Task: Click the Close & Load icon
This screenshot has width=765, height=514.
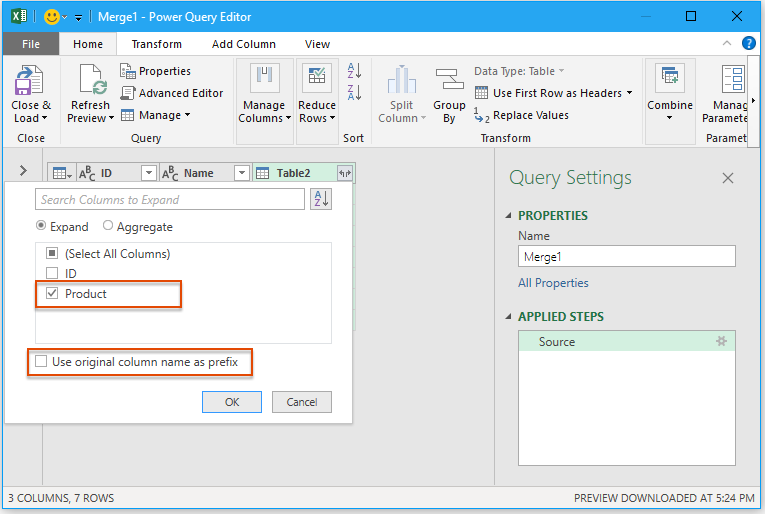Action: [x=30, y=82]
